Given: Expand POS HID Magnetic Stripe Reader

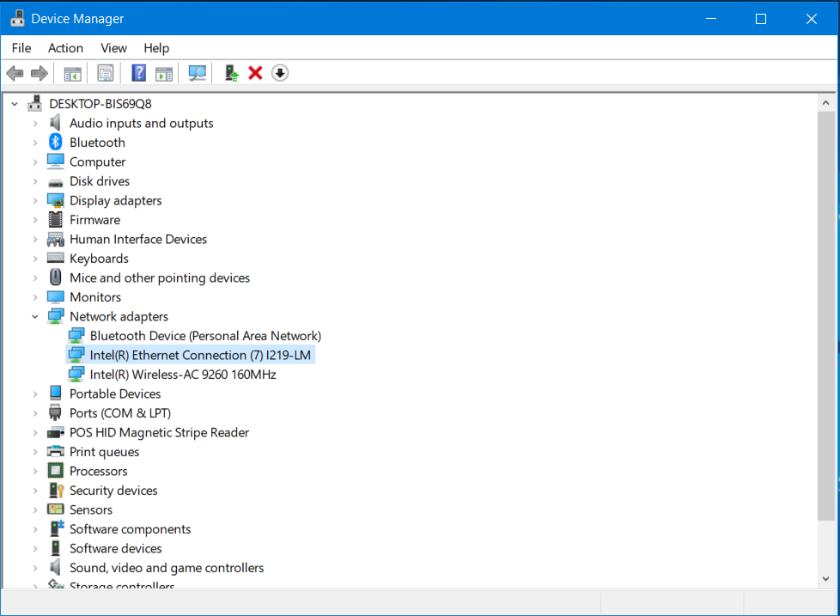Looking at the screenshot, I should pyautogui.click(x=35, y=432).
